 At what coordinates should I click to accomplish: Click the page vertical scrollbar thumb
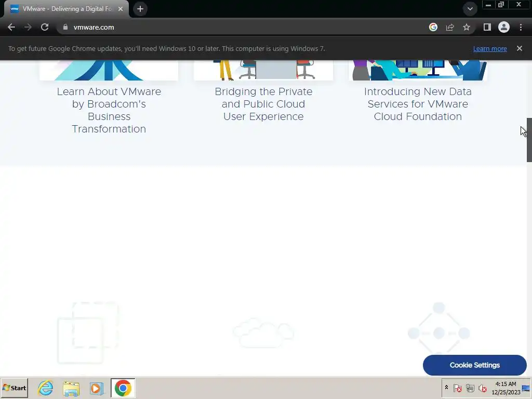pos(529,140)
